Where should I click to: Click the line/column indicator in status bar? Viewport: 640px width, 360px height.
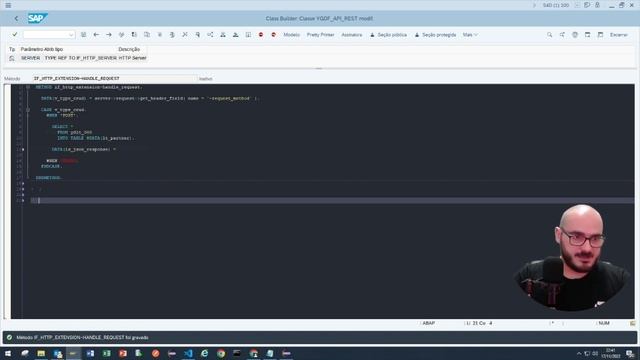coord(480,323)
